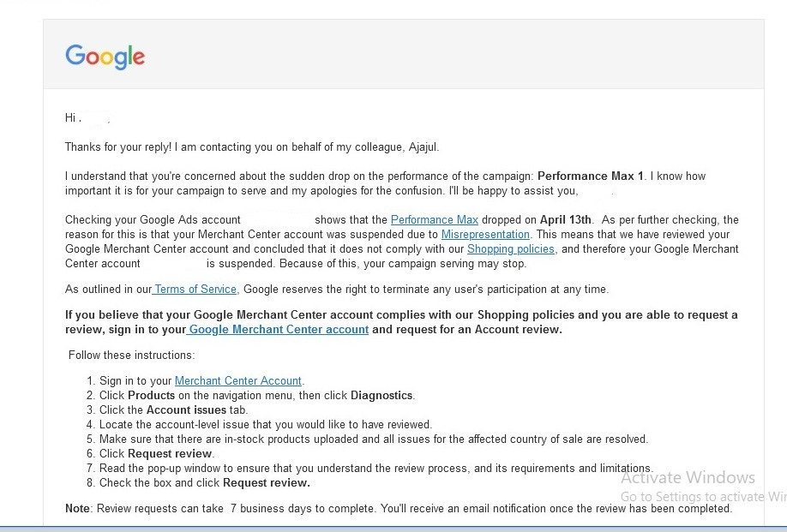Click step 4 'Locate the account-level issue' text
Screen dimensions: 787x532
click(x=266, y=424)
